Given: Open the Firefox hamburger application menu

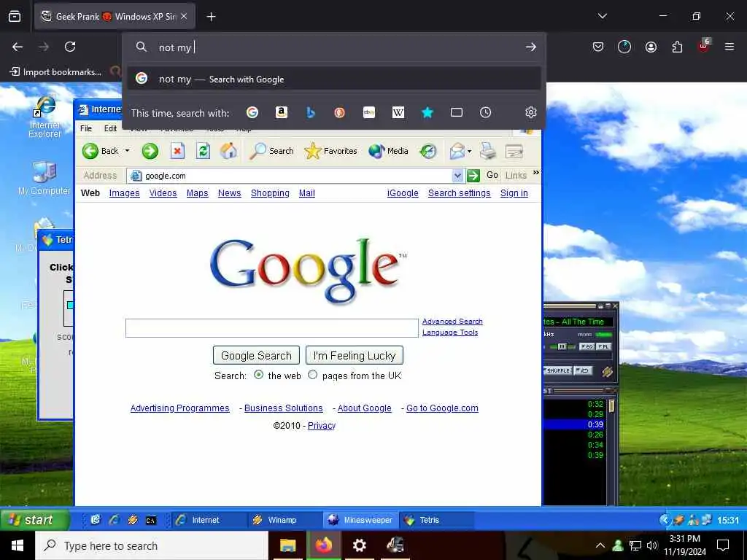Looking at the screenshot, I should pyautogui.click(x=729, y=47).
